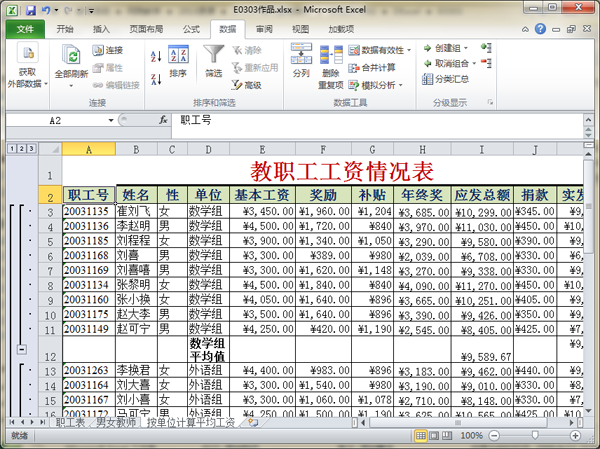The height and width of the screenshot is (449, 600).
Task: Click the 筛选 (Filter) funnel icon
Action: point(213,58)
